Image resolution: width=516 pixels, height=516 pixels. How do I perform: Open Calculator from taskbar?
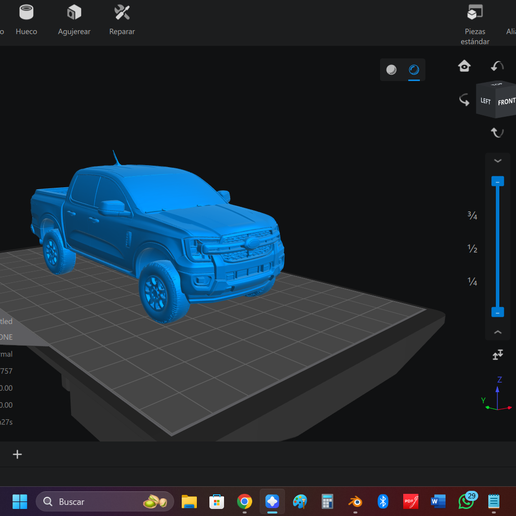[327, 502]
